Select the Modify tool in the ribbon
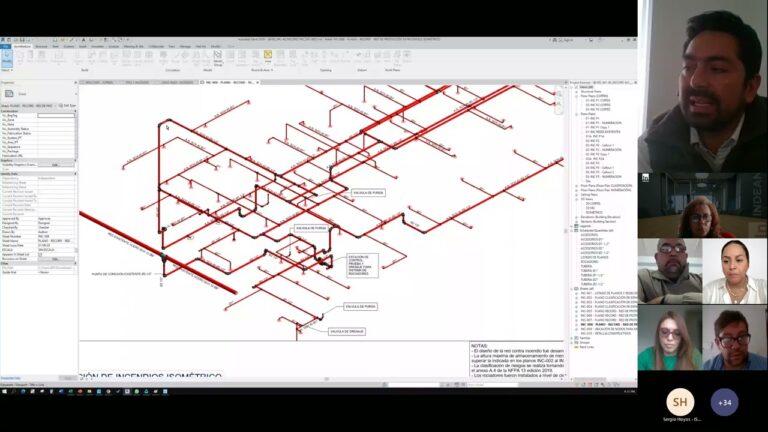 coord(7,59)
